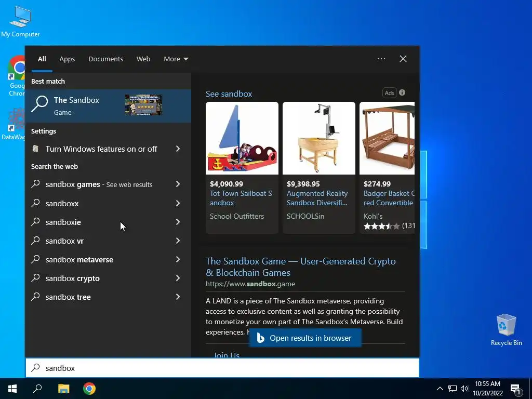Click the taskbar clock showing 10:55 AM
532x399 pixels.
487,389
